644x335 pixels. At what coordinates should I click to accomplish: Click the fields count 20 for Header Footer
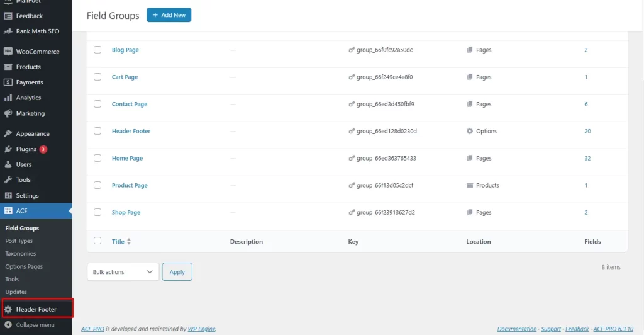click(587, 131)
